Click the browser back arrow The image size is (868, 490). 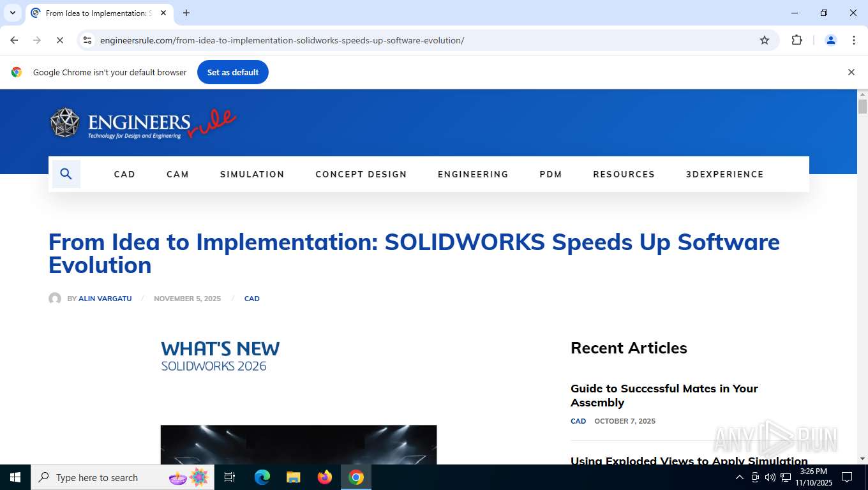click(14, 40)
